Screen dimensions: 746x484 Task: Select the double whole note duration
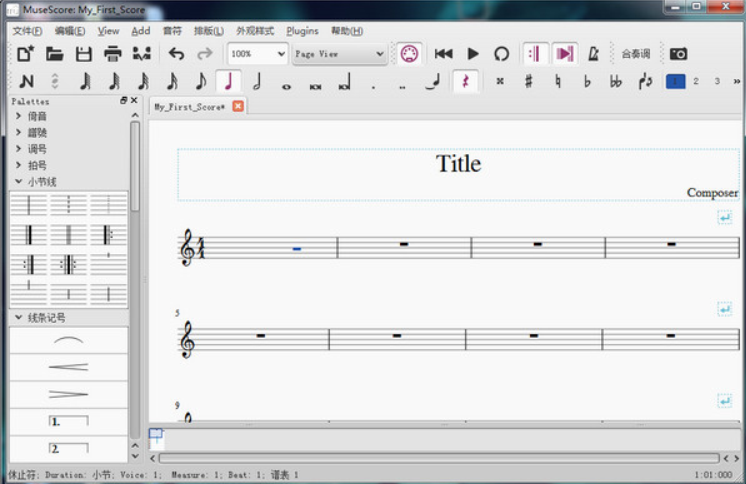(315, 86)
